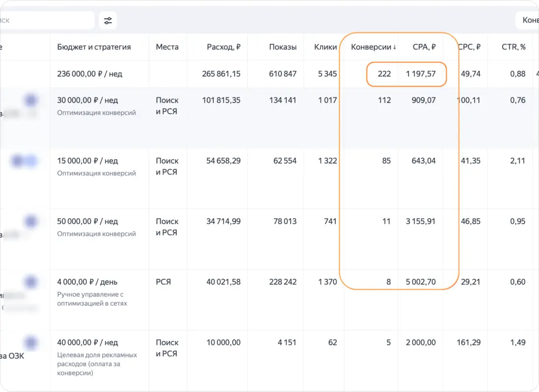Open the 40 000,00 ₽ / нед budget
The height and width of the screenshot is (392, 539).
87,343
